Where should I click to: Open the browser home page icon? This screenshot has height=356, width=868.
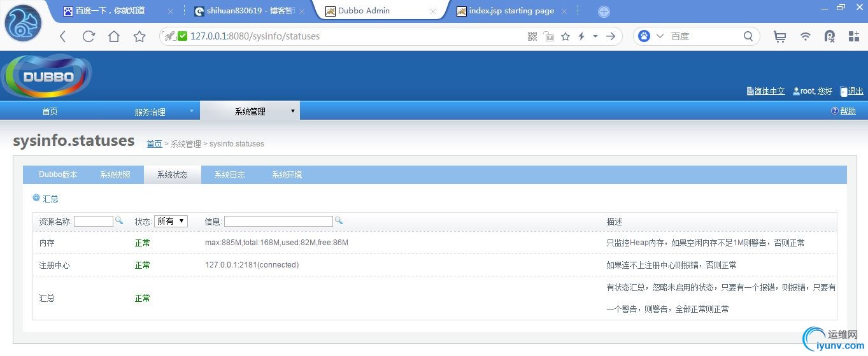point(113,36)
